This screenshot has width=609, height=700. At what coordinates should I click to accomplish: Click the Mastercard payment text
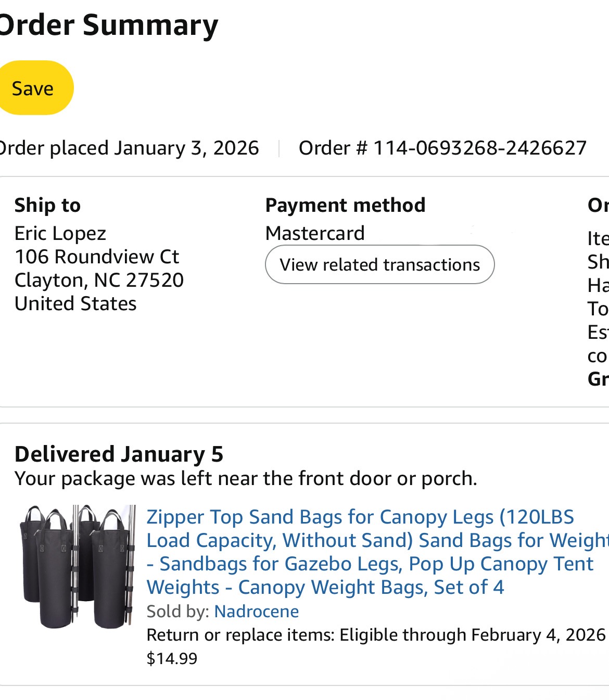(315, 233)
